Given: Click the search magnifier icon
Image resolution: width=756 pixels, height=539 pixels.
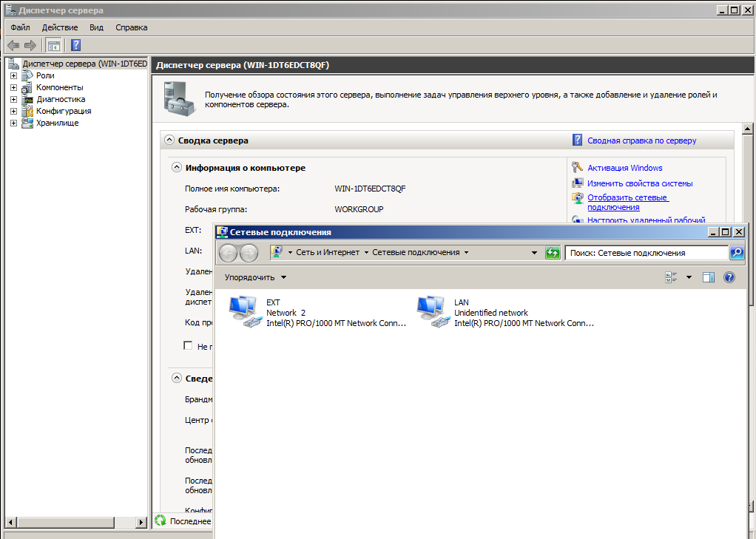Looking at the screenshot, I should [x=737, y=253].
